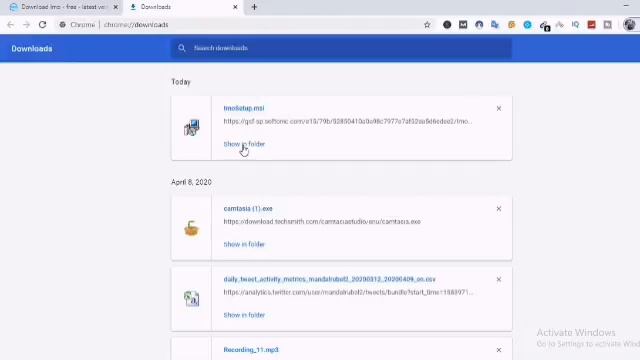This screenshot has width=640, height=360.
Task: Open the profile avatar menu
Action: [x=629, y=25]
